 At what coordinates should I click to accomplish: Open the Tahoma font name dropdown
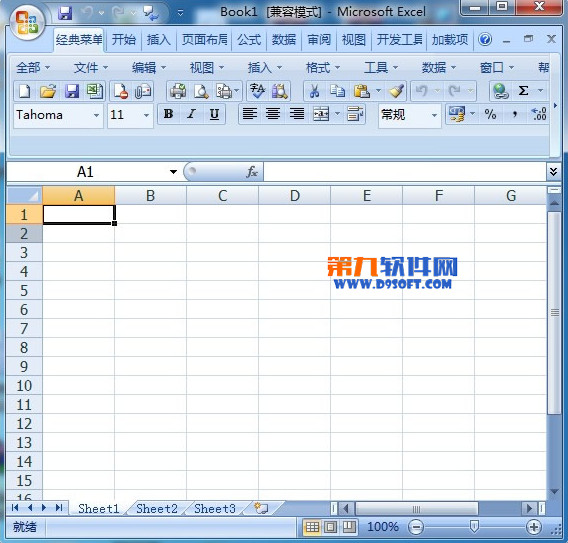tap(96, 115)
